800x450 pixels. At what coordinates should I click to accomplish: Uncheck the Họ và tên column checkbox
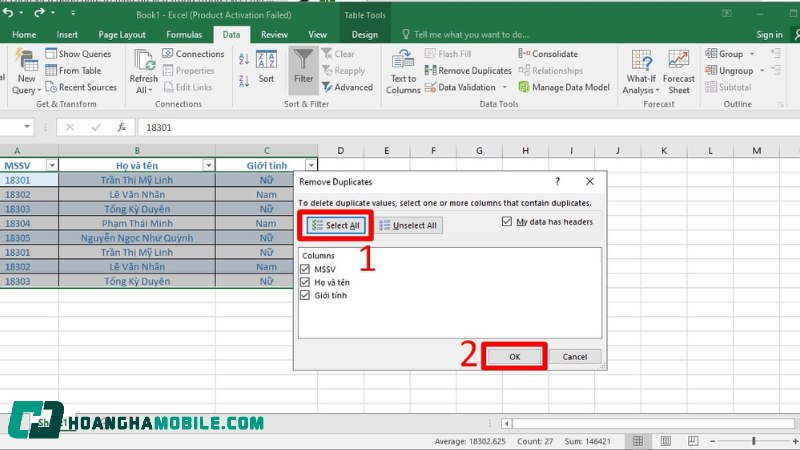click(x=305, y=282)
